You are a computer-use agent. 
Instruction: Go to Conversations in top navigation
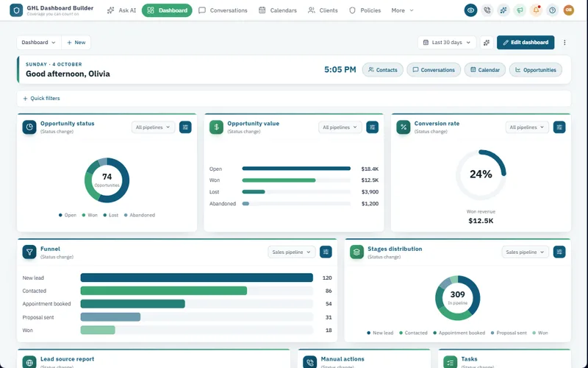click(x=223, y=10)
